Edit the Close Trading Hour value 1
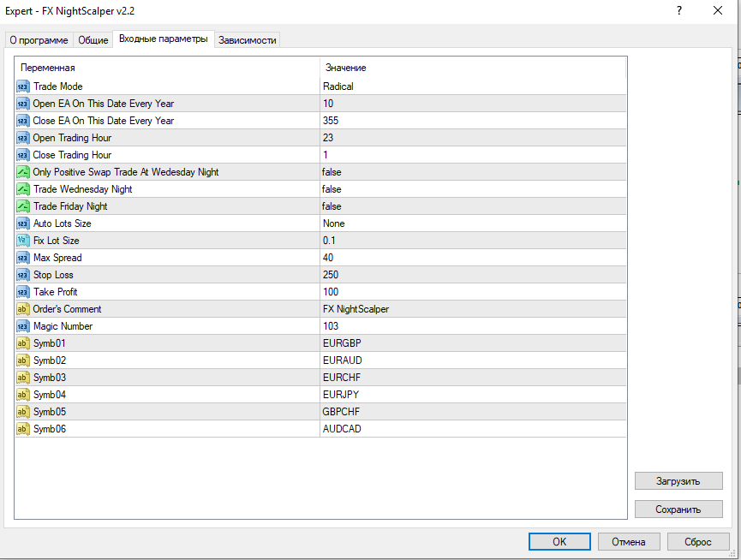This screenshot has width=741, height=560. pos(473,155)
